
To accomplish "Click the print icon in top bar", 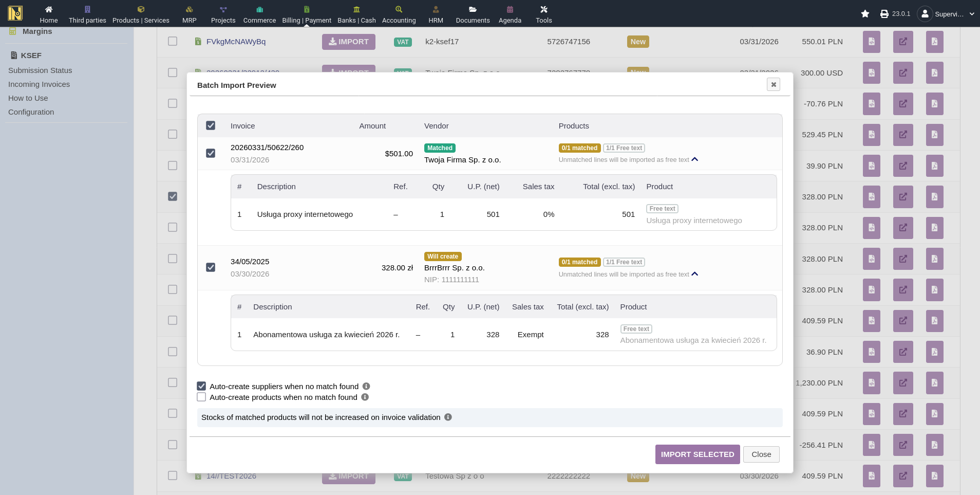I will tap(884, 14).
